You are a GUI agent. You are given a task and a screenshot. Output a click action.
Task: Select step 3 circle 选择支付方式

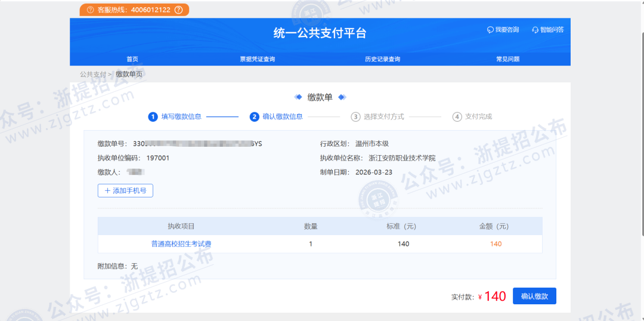pyautogui.click(x=355, y=117)
